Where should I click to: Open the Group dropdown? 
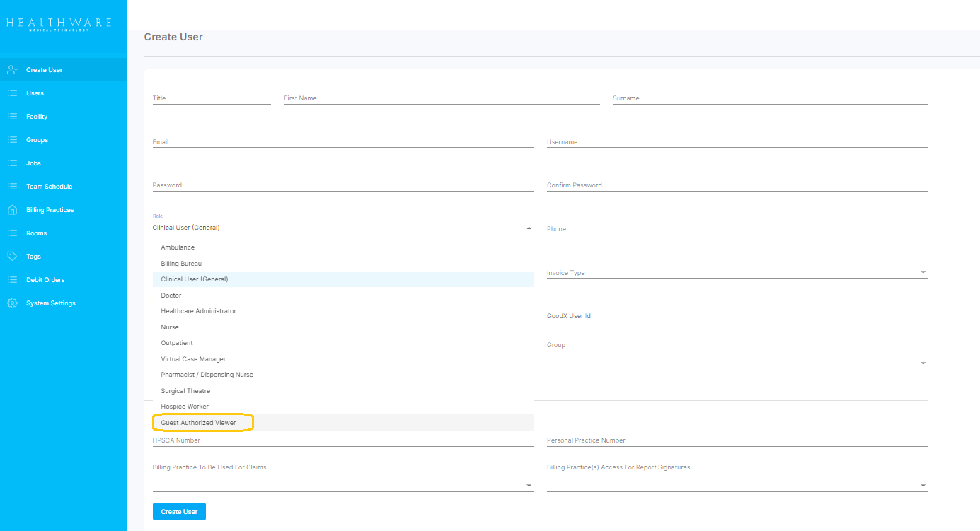click(923, 363)
